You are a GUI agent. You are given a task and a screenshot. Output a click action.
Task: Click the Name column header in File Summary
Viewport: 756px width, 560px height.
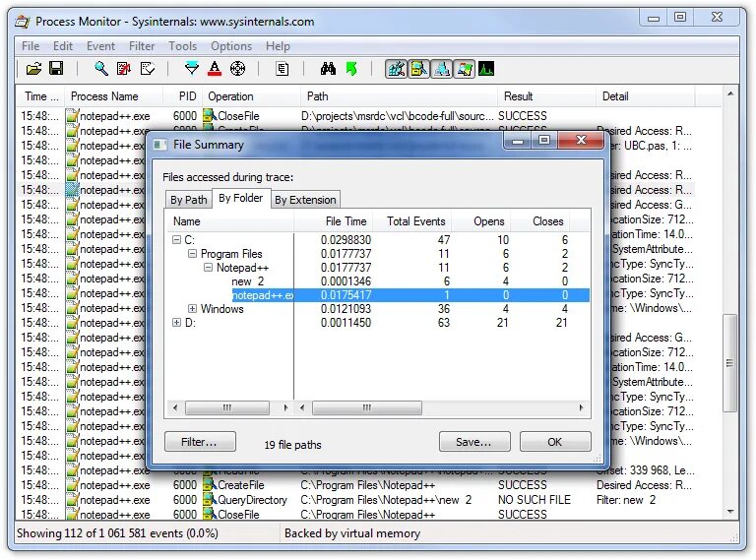(x=230, y=221)
